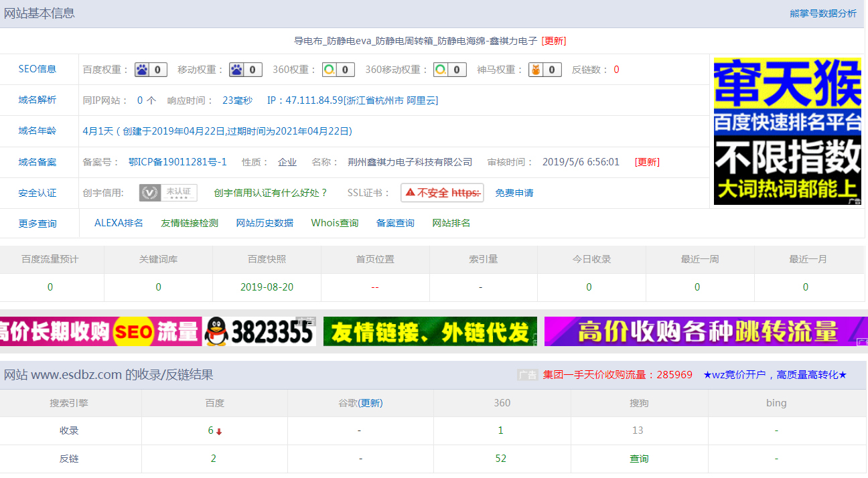Open Whois查询 link

335,223
